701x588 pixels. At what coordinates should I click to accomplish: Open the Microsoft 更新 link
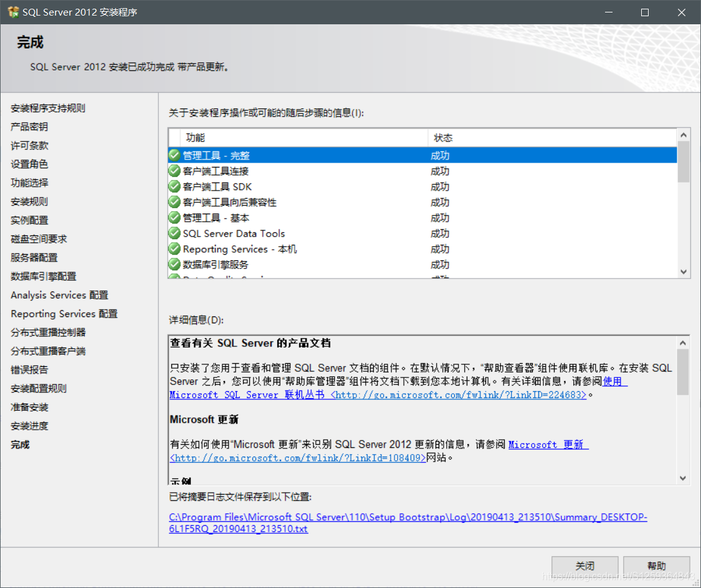pyautogui.click(x=548, y=445)
